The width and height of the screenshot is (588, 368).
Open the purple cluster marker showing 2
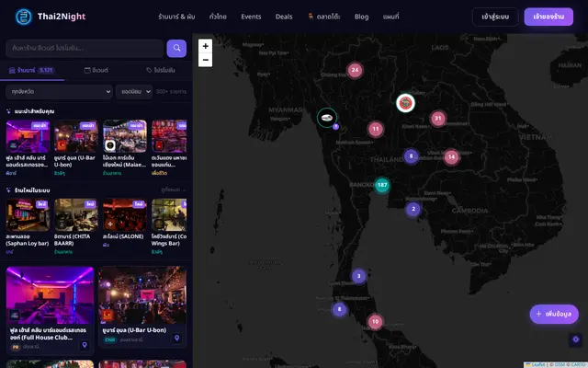click(413, 209)
